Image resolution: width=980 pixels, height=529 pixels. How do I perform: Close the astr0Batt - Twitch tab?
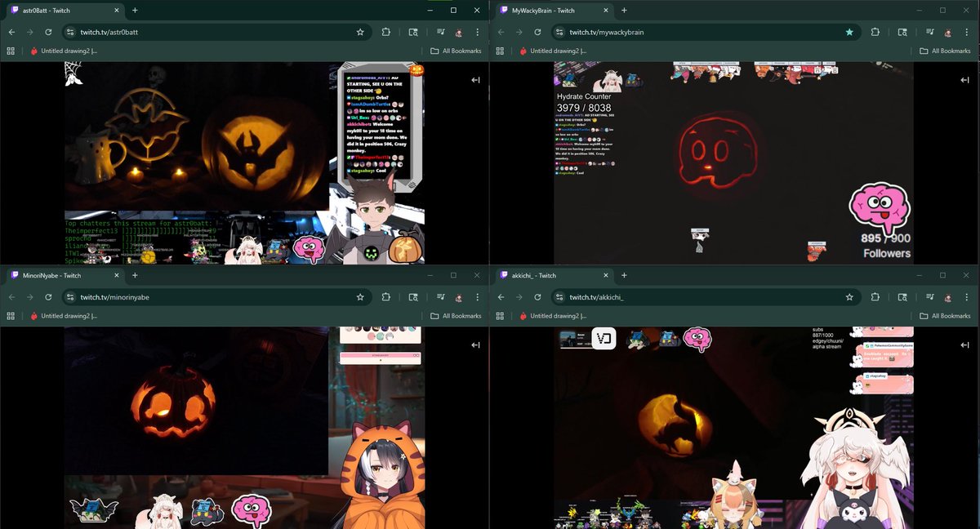(115, 11)
